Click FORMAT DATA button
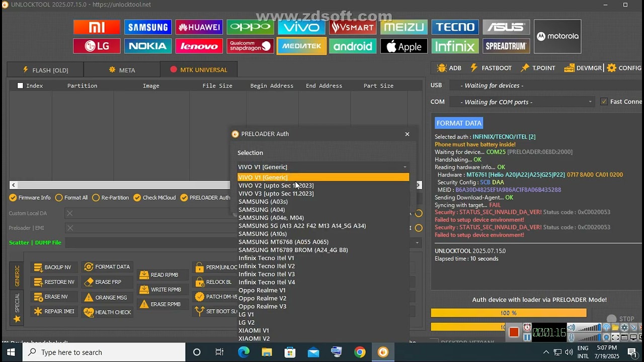This screenshot has height=362, width=644. [107, 267]
